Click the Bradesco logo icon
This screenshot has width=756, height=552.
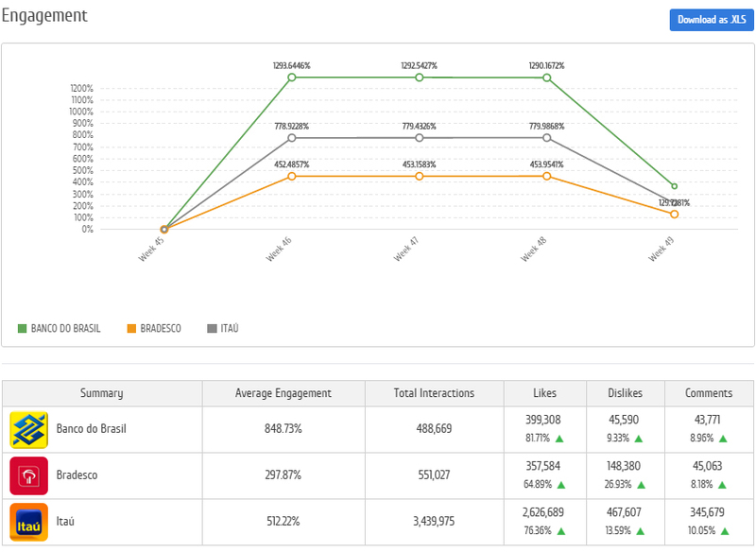28,475
